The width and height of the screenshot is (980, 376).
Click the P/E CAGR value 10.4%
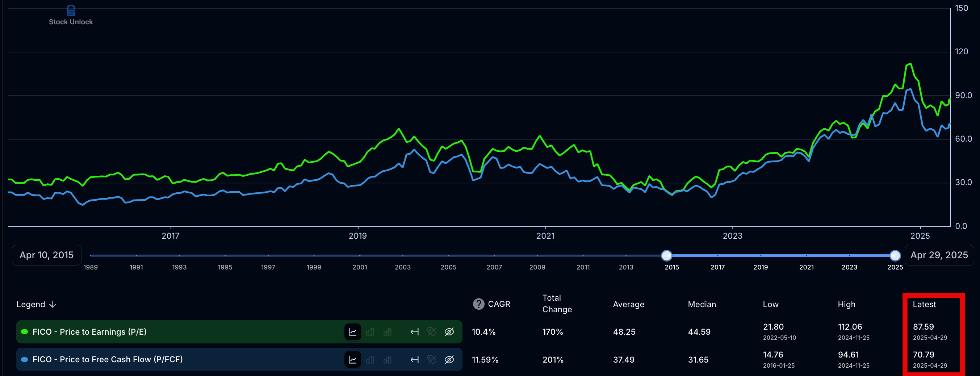tap(483, 332)
